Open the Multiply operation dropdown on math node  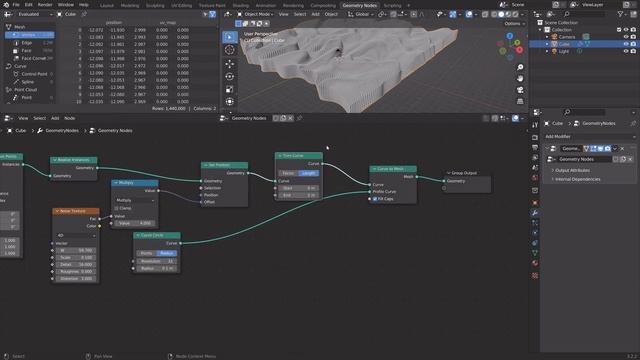(135, 200)
